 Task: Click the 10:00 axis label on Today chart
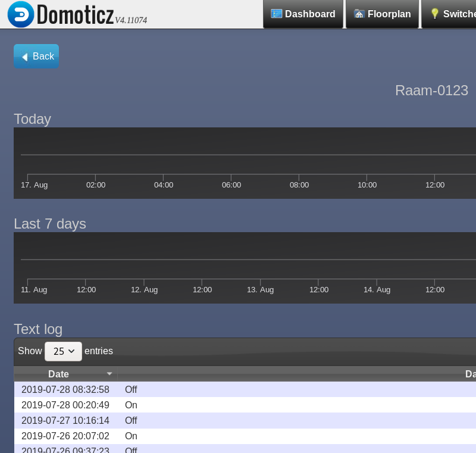coord(367,185)
